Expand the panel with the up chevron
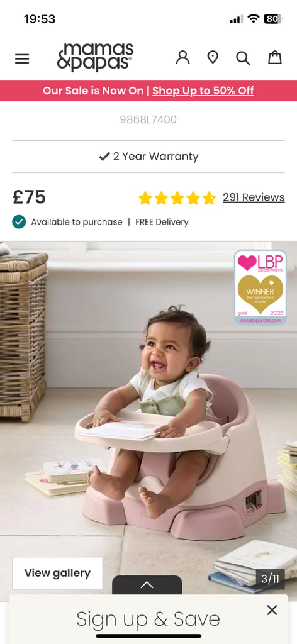 pyautogui.click(x=147, y=585)
